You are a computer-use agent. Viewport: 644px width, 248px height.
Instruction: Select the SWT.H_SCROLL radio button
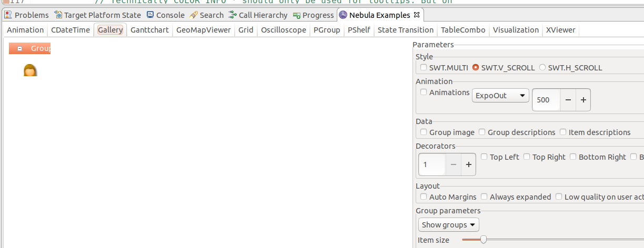point(542,67)
